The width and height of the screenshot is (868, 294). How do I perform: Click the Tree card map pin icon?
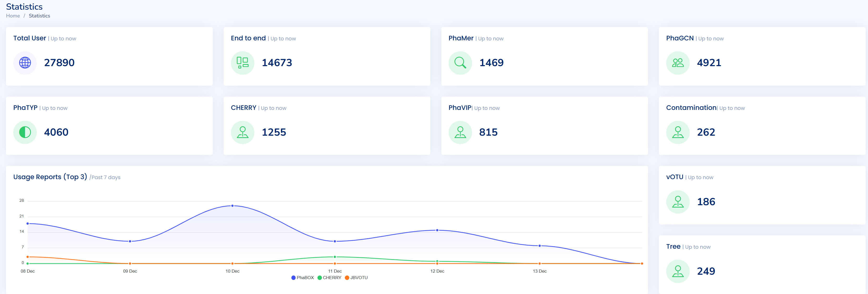tap(678, 271)
